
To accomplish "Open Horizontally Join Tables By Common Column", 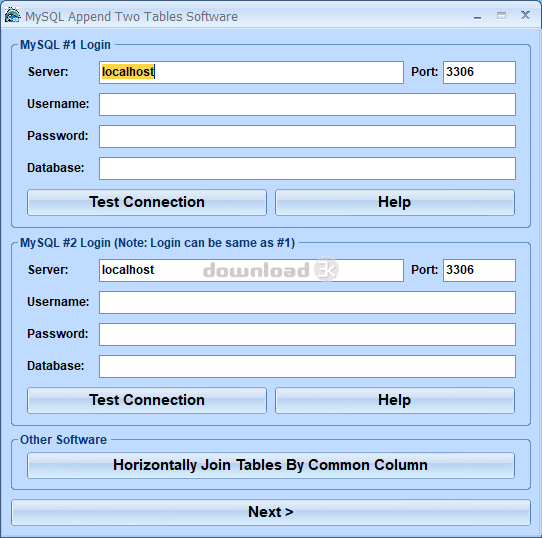I will pos(271,465).
